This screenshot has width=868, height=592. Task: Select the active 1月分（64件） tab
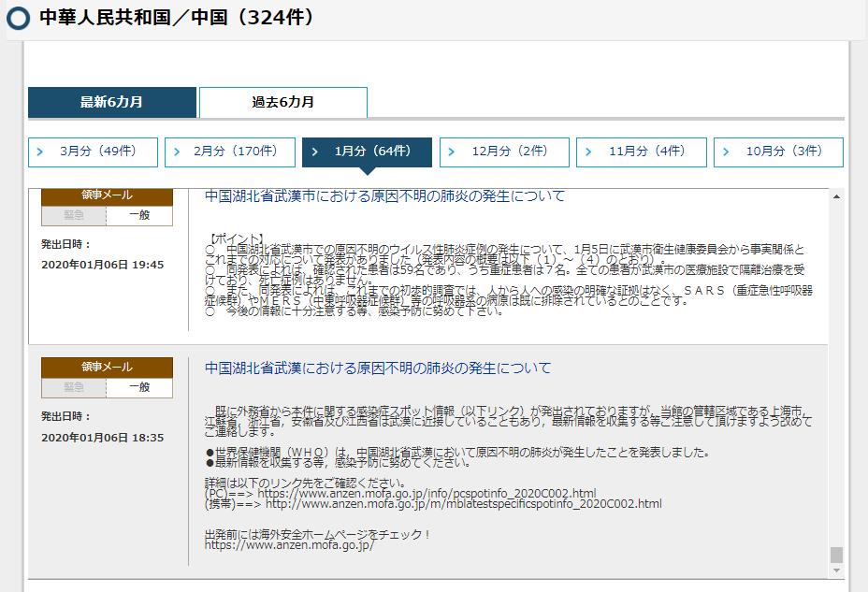[x=367, y=152]
